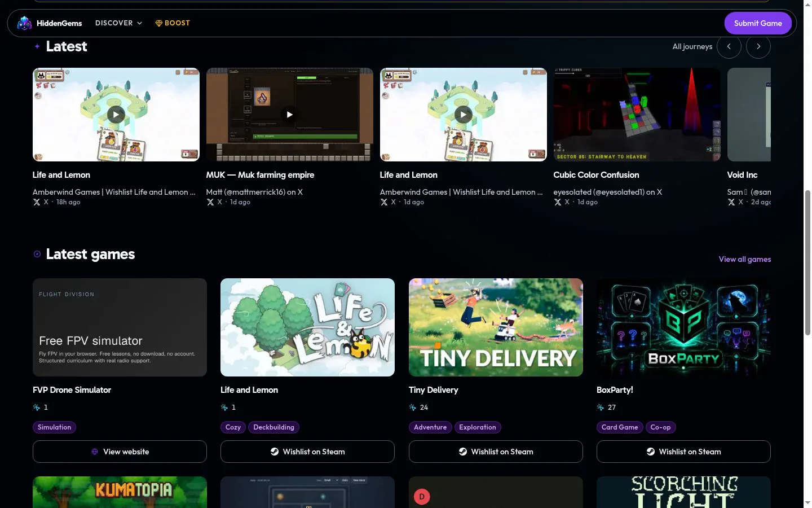Image resolution: width=812 pixels, height=508 pixels.
Task: Open the Scorching Light game cover
Action: click(x=683, y=492)
